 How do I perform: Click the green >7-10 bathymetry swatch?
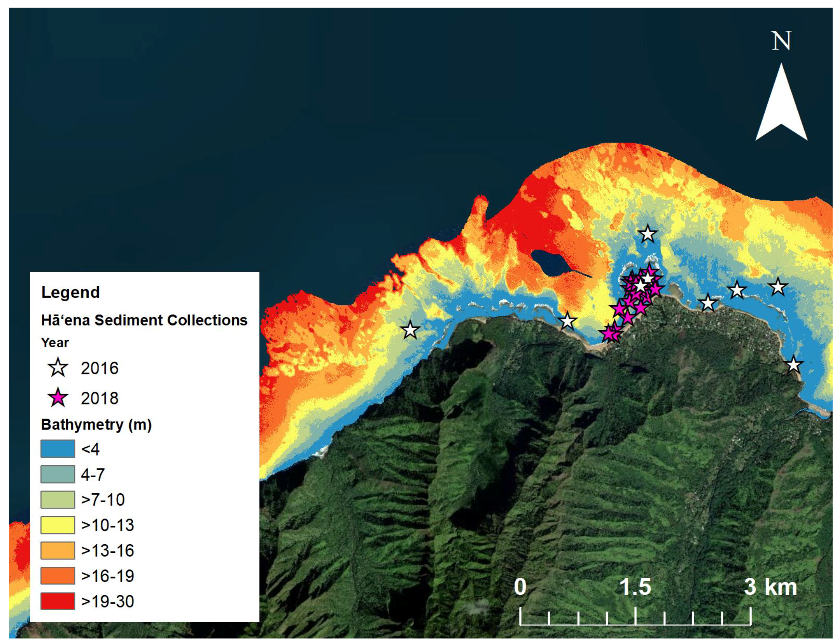click(x=58, y=500)
